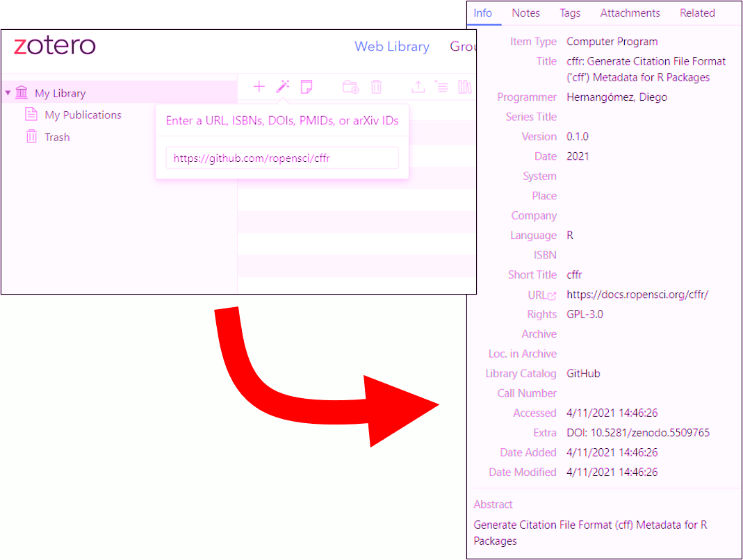Open the docs.ropensci.org URL link
The image size is (743, 560).
[x=637, y=294]
